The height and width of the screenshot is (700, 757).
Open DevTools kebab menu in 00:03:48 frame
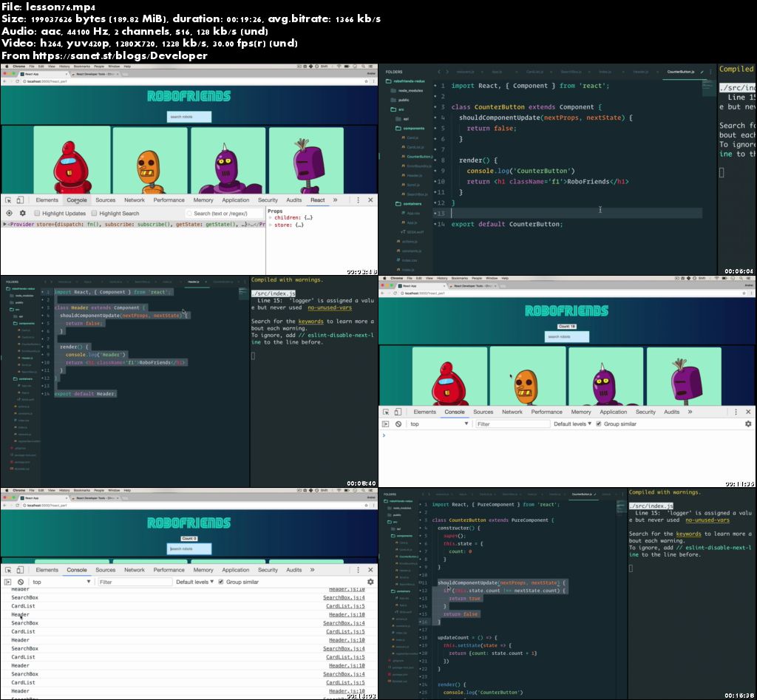pos(358,200)
